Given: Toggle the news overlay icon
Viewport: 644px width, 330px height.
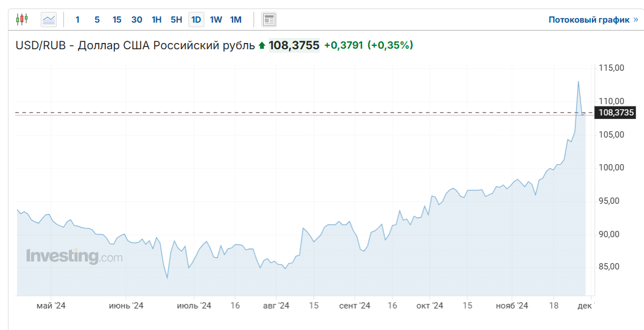Looking at the screenshot, I should coord(269,20).
